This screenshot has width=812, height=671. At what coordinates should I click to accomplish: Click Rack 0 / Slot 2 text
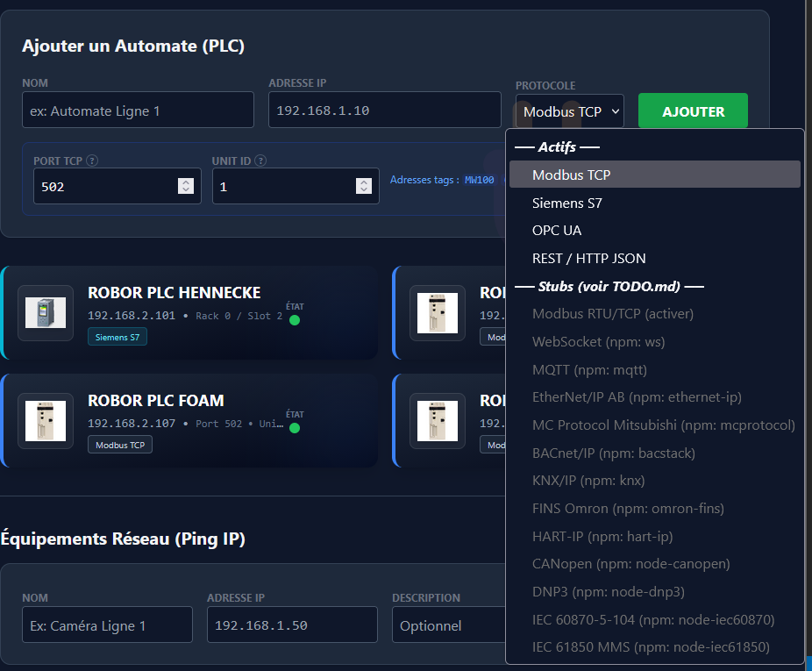239,316
